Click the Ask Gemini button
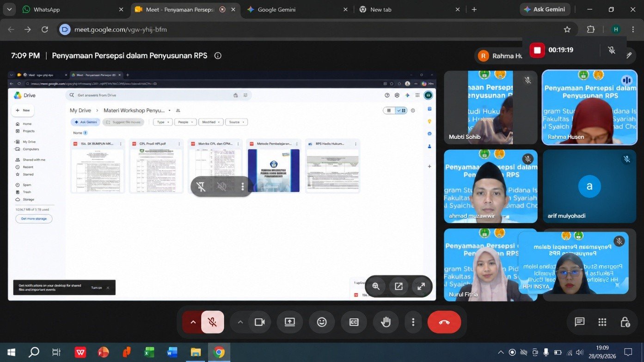644x362 pixels. [545, 9]
